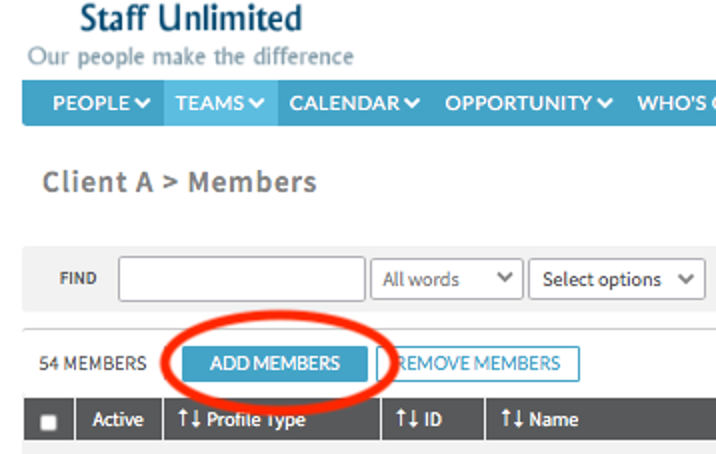
Task: Click into the FIND search field
Action: click(x=242, y=279)
